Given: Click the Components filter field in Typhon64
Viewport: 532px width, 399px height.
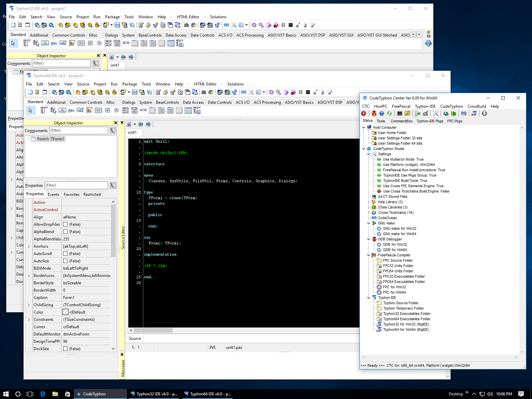Looking at the screenshot, I should click(78, 130).
